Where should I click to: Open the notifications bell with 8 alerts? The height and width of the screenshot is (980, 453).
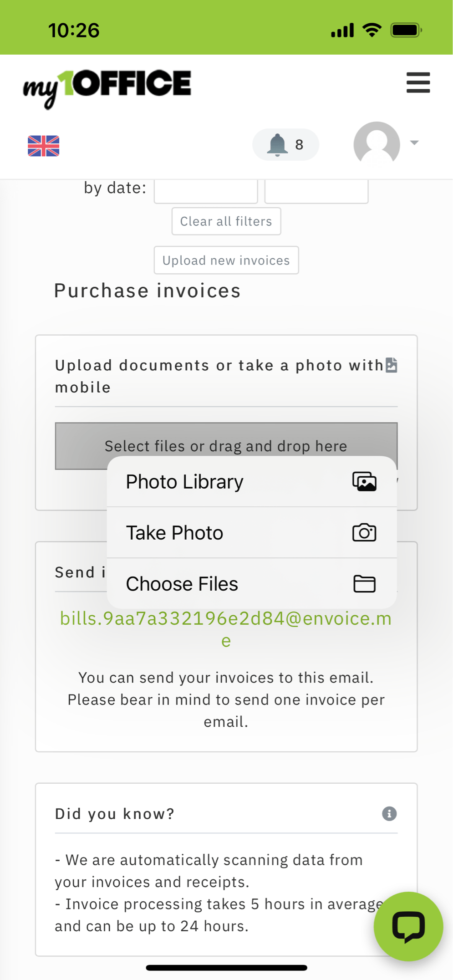pos(286,144)
